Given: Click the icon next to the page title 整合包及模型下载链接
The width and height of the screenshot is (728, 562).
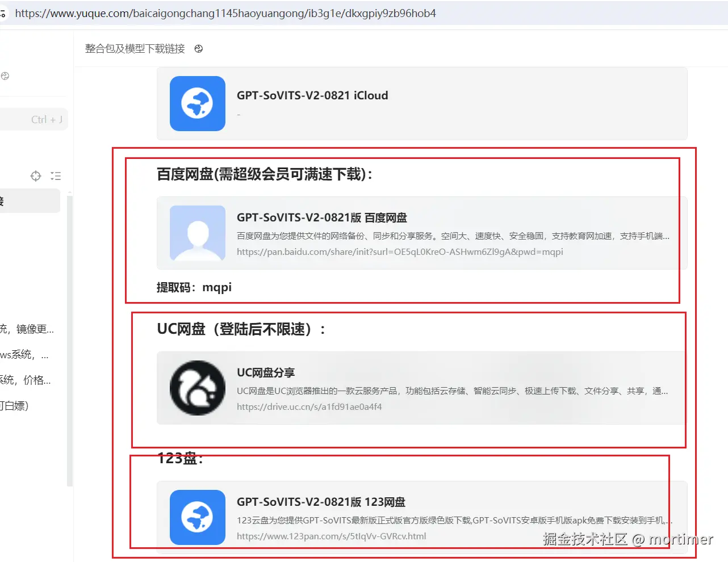Looking at the screenshot, I should tap(199, 49).
